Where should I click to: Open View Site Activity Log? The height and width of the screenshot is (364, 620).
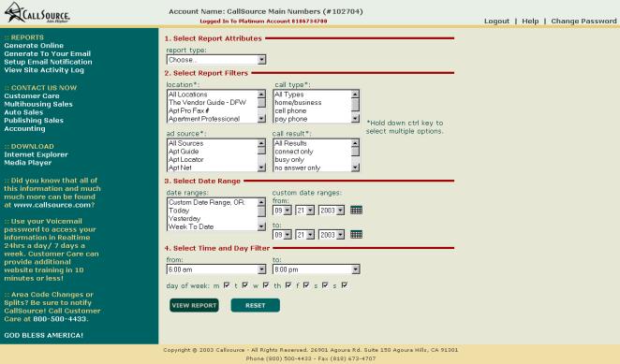pyautogui.click(x=44, y=70)
